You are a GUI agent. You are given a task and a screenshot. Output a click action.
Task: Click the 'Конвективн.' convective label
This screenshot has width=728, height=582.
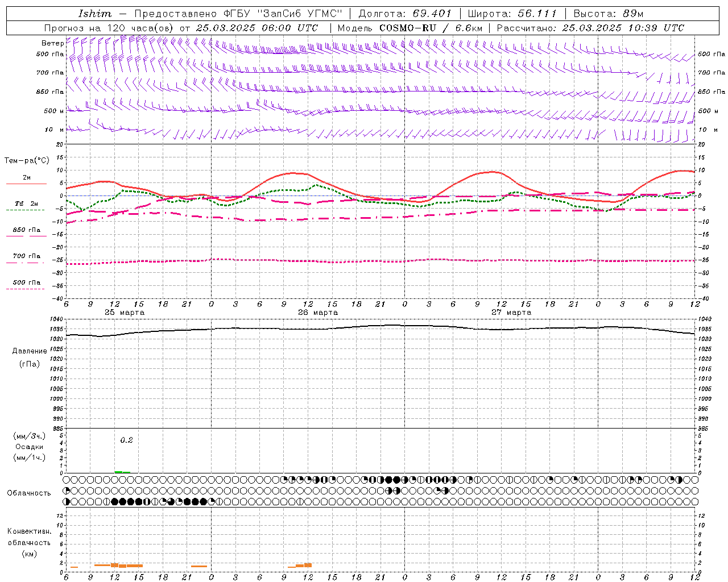coord(29,531)
